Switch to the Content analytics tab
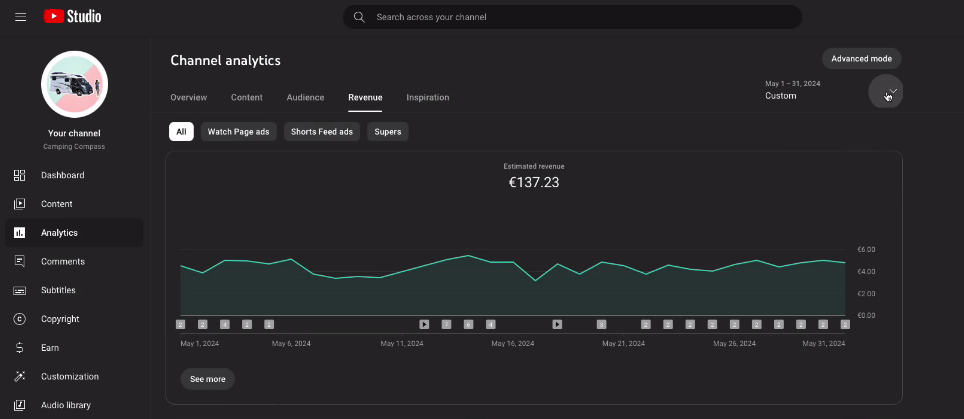Screen dimensions: 964x419 click(247, 98)
